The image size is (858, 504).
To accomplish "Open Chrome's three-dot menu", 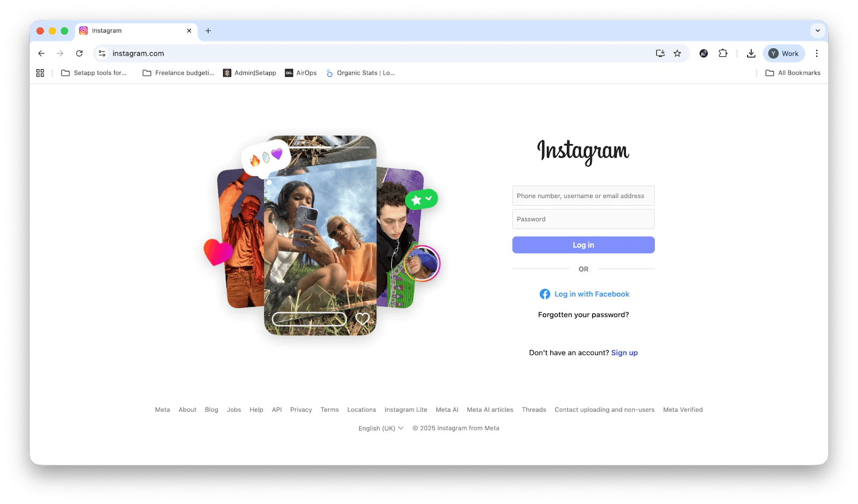I will pyautogui.click(x=816, y=54).
